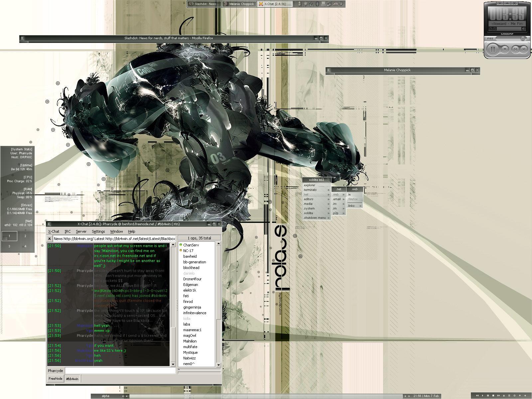Select bawheid in the user list
Image resolution: width=532 pixels, height=399 pixels.
pos(197,256)
